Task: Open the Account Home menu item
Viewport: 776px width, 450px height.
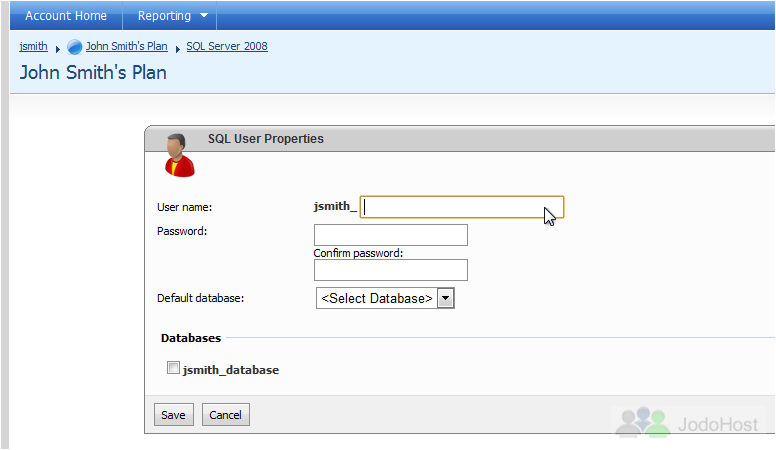Action: tap(66, 16)
